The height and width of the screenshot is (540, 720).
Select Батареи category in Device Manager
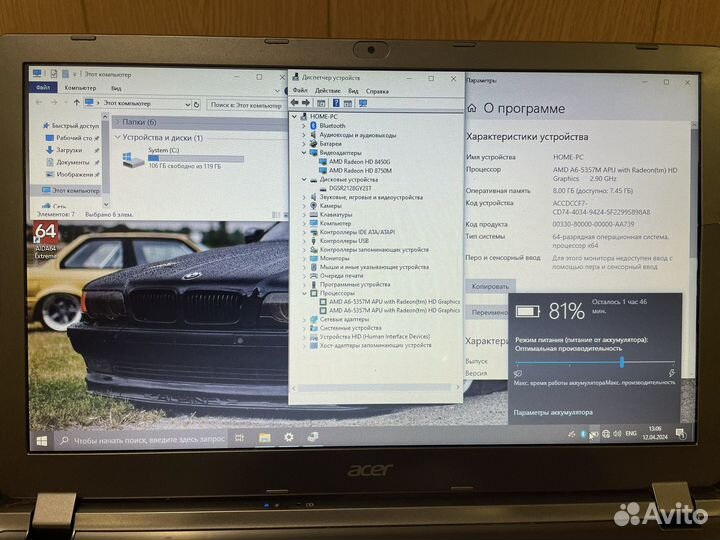click(331, 144)
